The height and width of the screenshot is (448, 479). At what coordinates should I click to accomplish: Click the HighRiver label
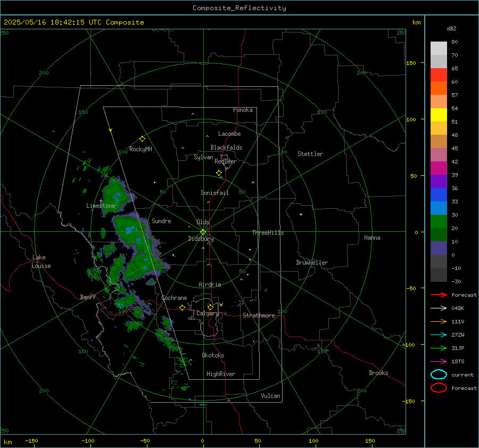[x=221, y=374]
